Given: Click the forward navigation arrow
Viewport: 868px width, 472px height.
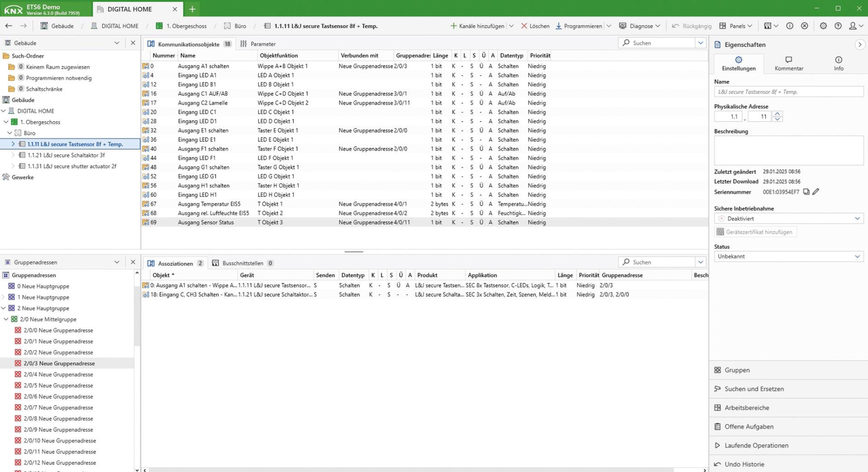Looking at the screenshot, I should [x=24, y=26].
